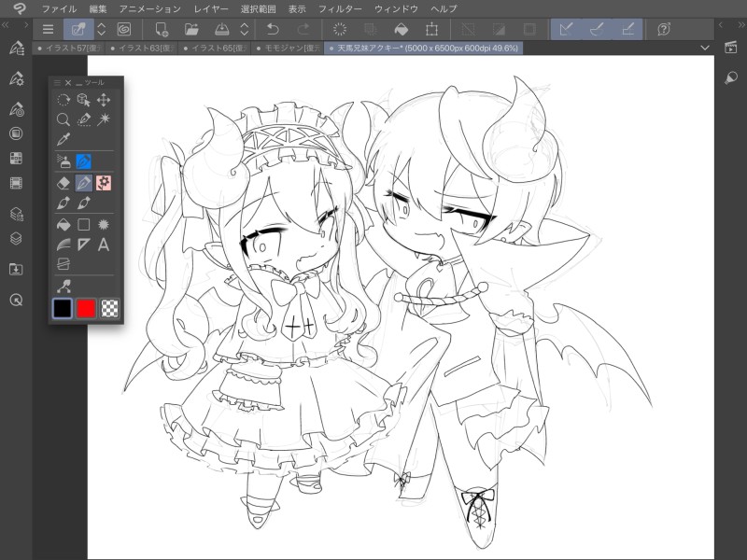The width and height of the screenshot is (747, 560).
Task: Toggle the highlighted pen-edit mode command bar button
Action: 78,30
